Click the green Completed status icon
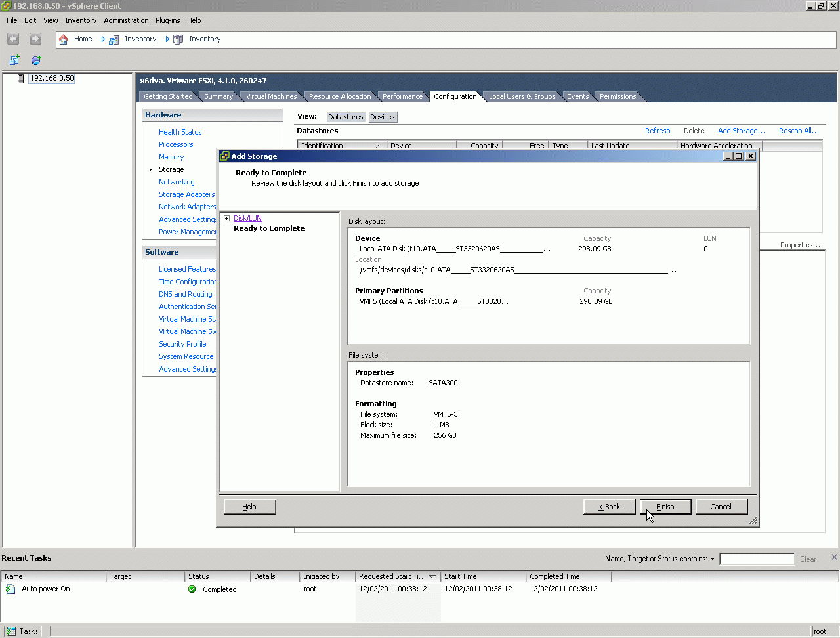The height and width of the screenshot is (638, 840). coord(192,589)
